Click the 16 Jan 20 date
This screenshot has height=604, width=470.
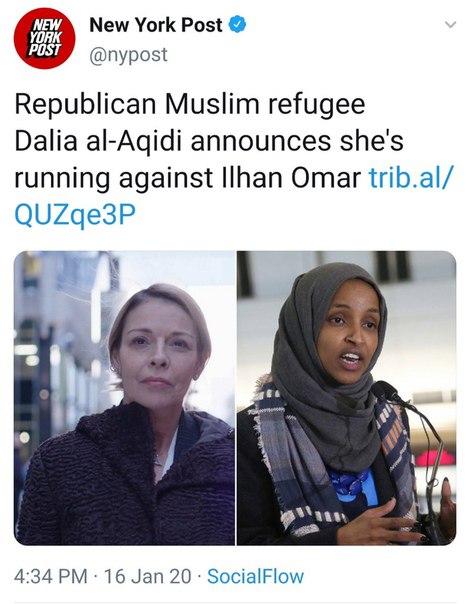point(147,576)
